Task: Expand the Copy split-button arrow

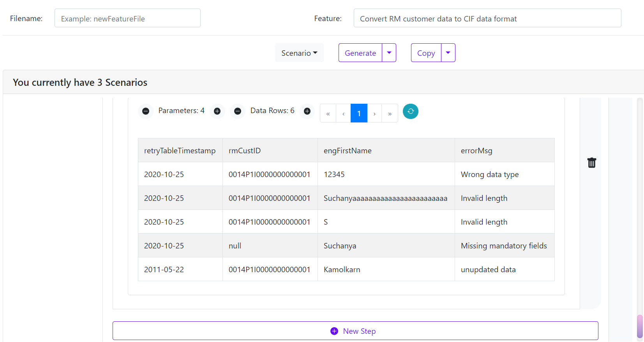Action: click(448, 53)
